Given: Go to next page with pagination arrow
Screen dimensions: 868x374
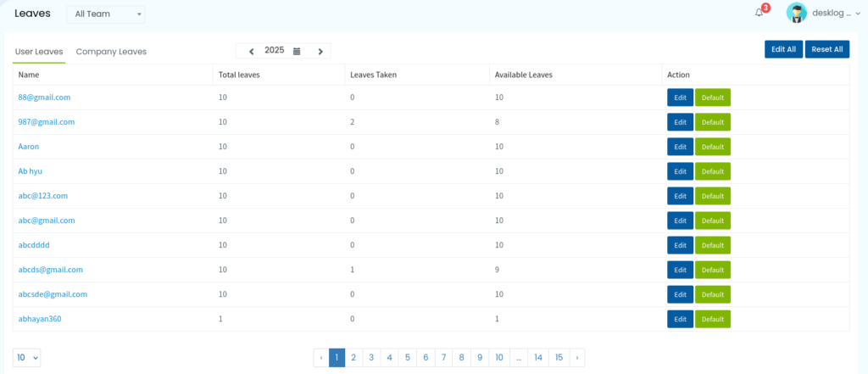Looking at the screenshot, I should click(576, 358).
